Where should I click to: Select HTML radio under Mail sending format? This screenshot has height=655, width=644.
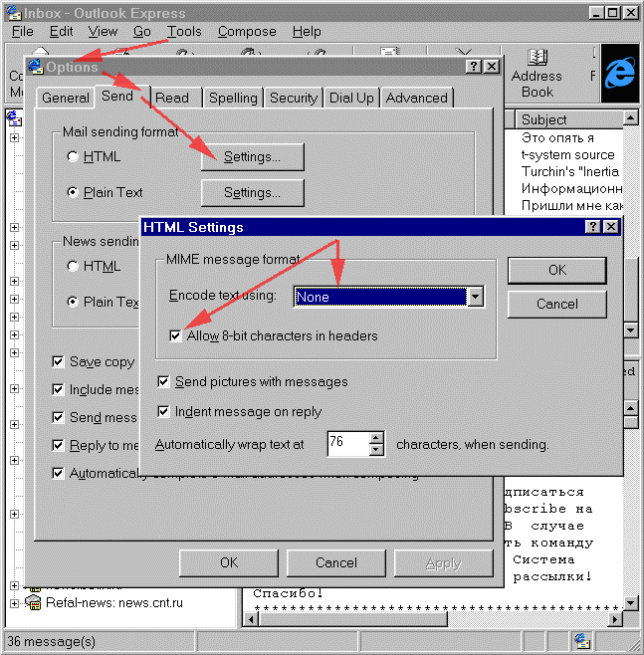tap(73, 156)
